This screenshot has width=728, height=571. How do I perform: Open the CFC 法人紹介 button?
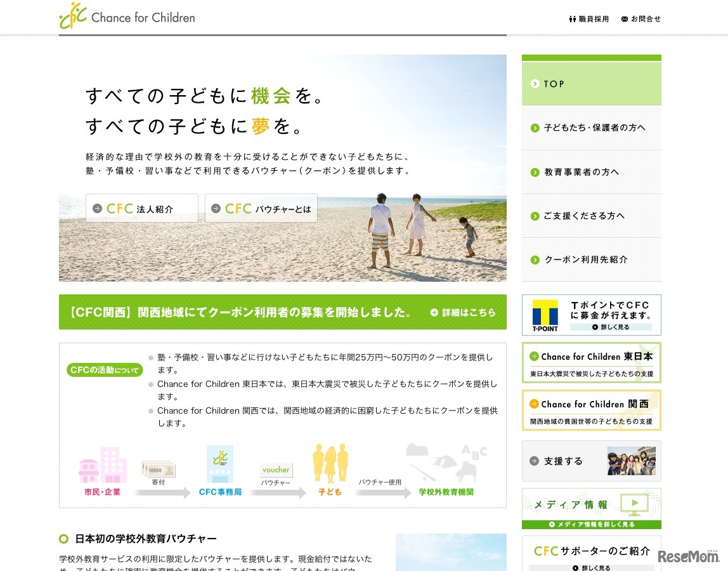click(x=142, y=208)
